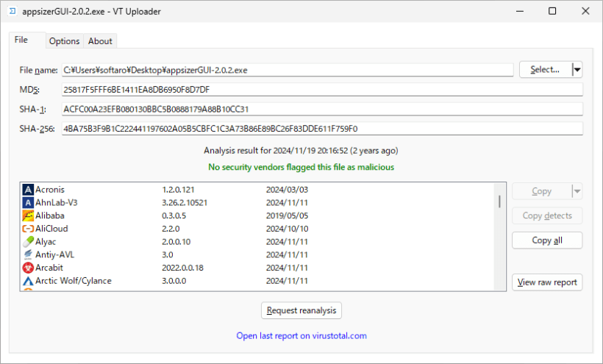Select the Alibaba row name

pos(50,215)
